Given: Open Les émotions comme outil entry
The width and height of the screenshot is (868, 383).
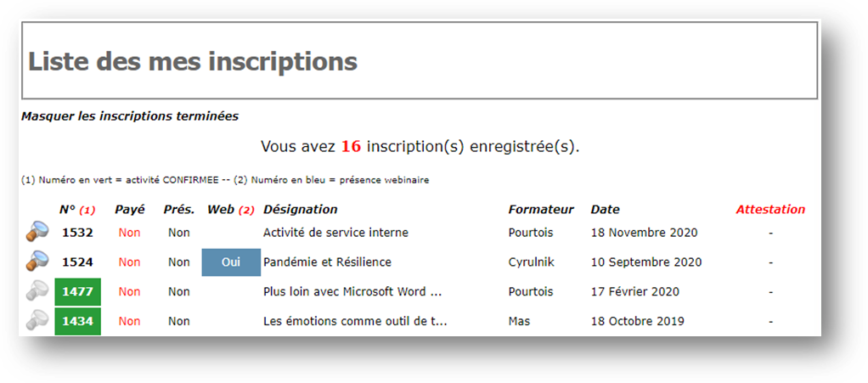Looking at the screenshot, I should pos(355,321).
